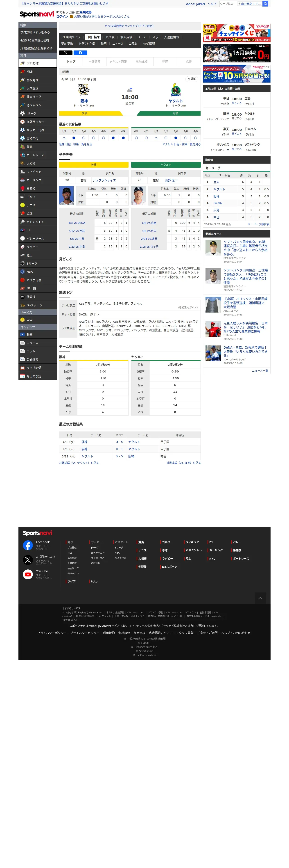The height and width of the screenshot is (868, 289).
Task: Open 対戦成績（vs. ヤクルト）を見る link
Action: click(x=79, y=463)
